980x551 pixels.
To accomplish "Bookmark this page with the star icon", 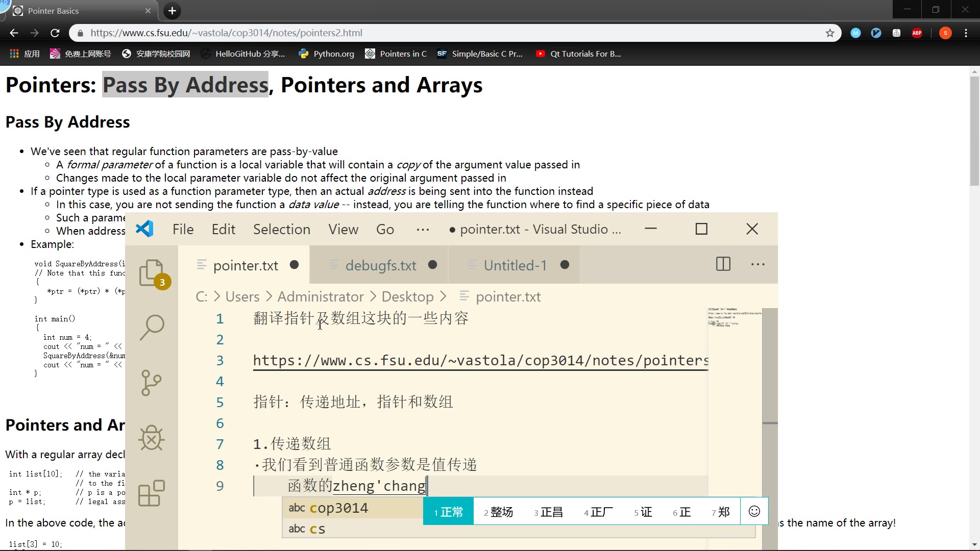I will tap(830, 33).
